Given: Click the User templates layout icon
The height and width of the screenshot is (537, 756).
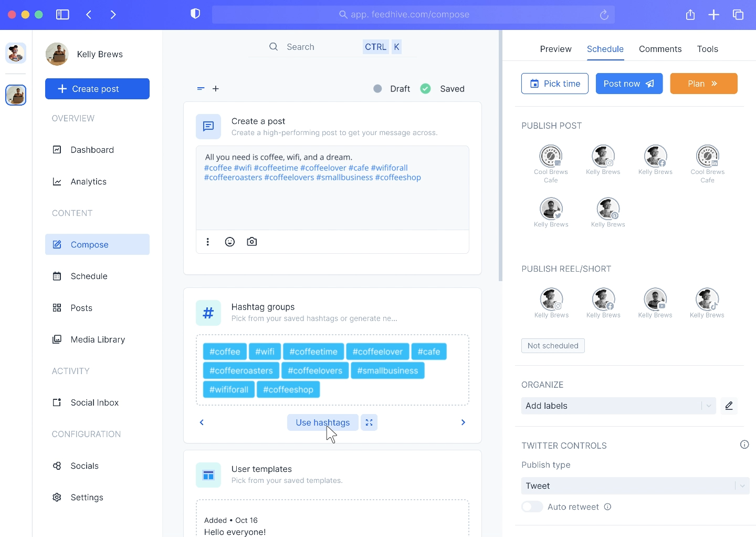Looking at the screenshot, I should [x=208, y=475].
